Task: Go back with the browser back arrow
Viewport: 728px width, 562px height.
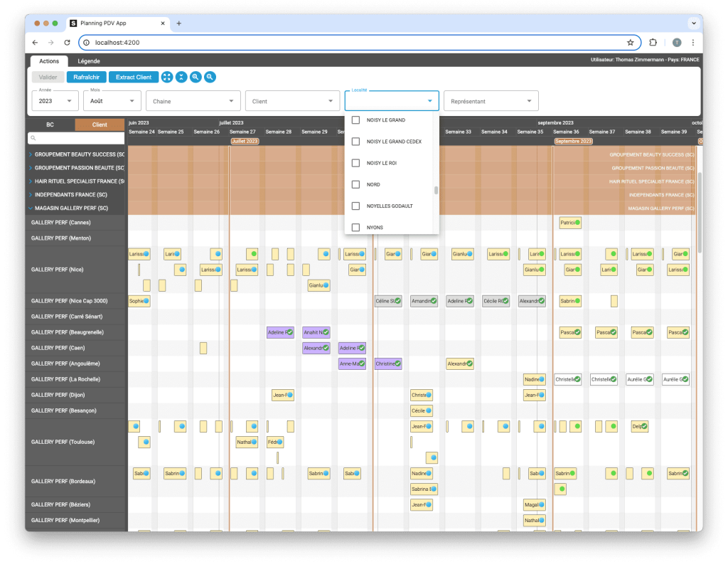Action: pos(36,42)
